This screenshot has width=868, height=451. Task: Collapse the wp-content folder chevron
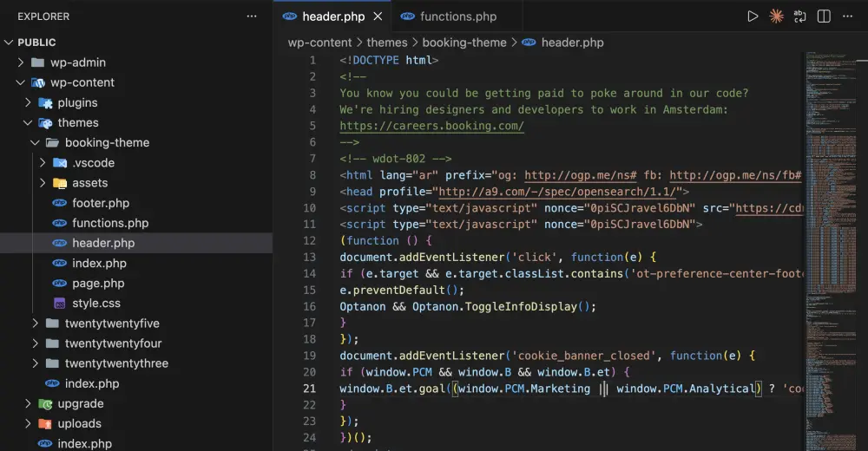(x=21, y=82)
